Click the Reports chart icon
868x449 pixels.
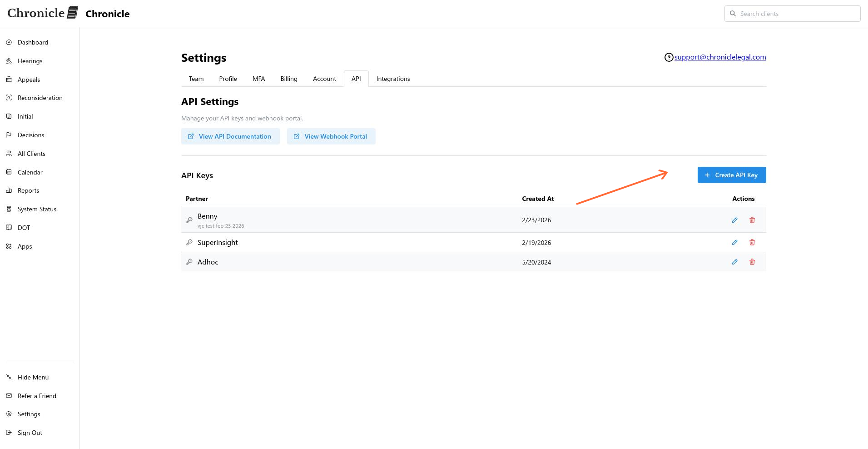point(9,190)
